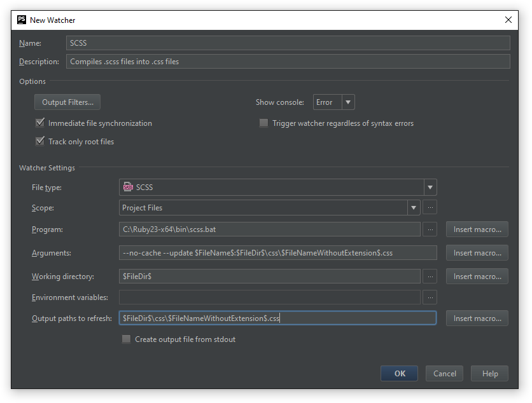Toggle Immediate file synchronization checkbox

(x=41, y=123)
